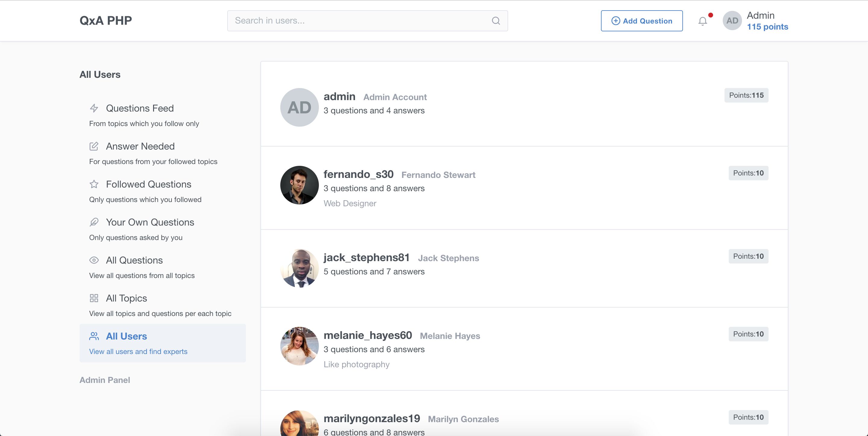Image resolution: width=868 pixels, height=436 pixels.
Task: Click marilyngonzales19's Points:10 badge
Action: pyautogui.click(x=748, y=417)
